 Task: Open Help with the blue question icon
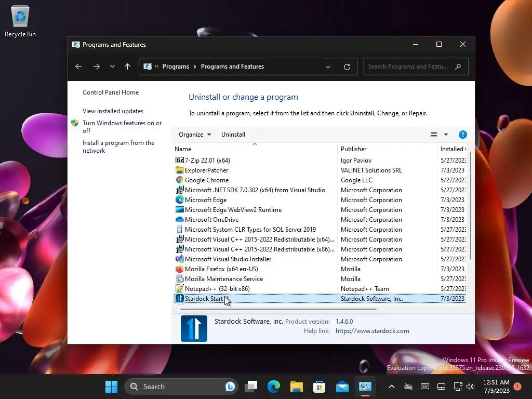(462, 135)
